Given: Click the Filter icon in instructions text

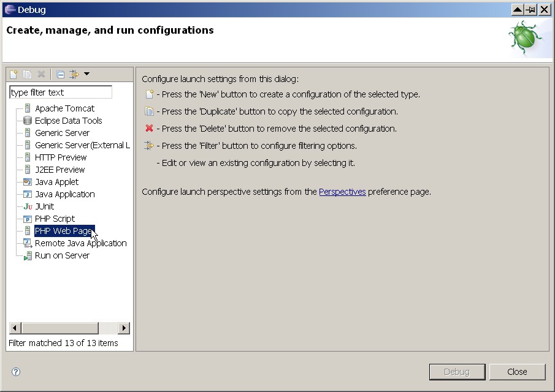Looking at the screenshot, I should [x=149, y=145].
